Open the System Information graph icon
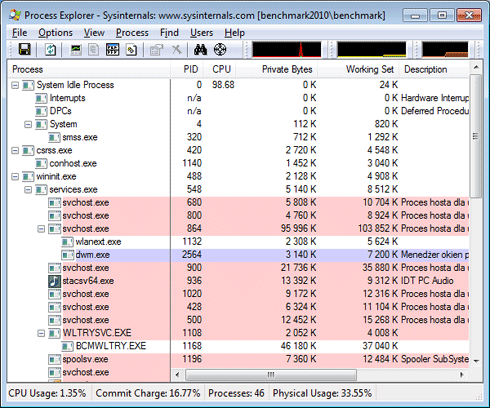Viewport: 490px width, 408px height. tap(76, 50)
